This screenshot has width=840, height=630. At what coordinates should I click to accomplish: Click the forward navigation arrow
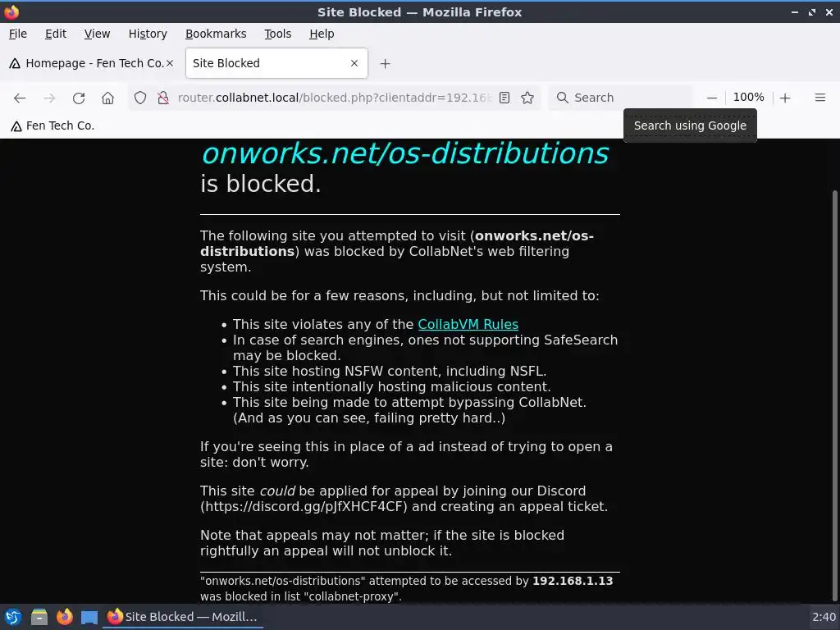tap(49, 98)
